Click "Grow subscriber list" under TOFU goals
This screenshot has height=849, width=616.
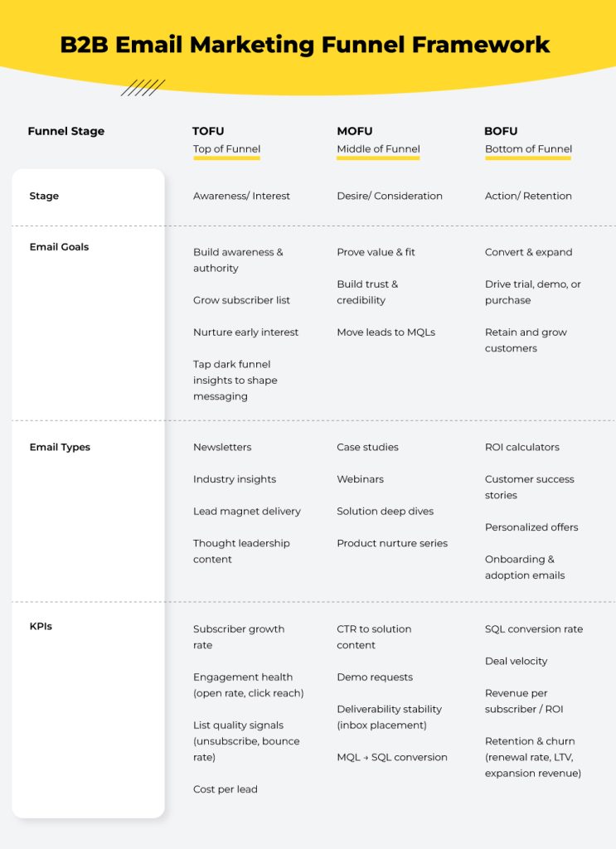coord(241,300)
